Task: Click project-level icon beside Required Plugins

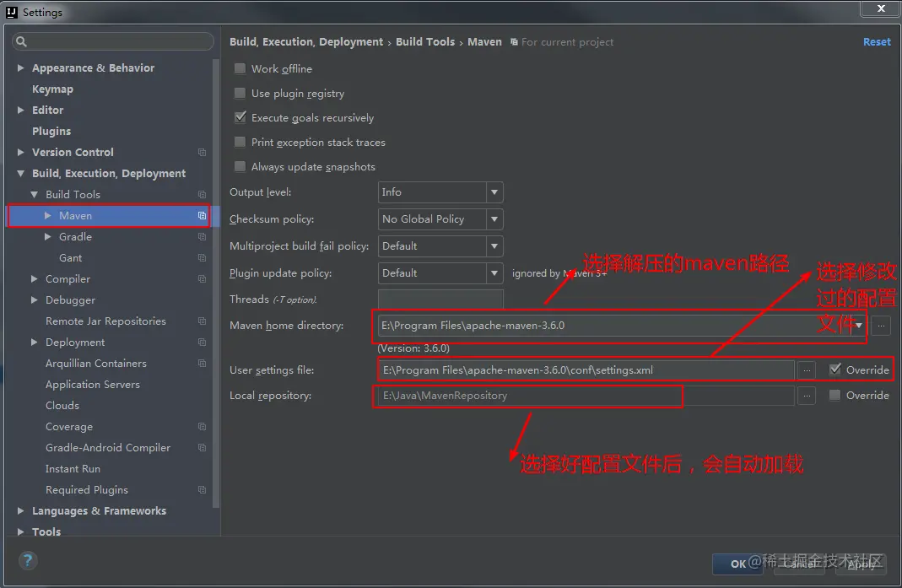Action: [x=202, y=490]
